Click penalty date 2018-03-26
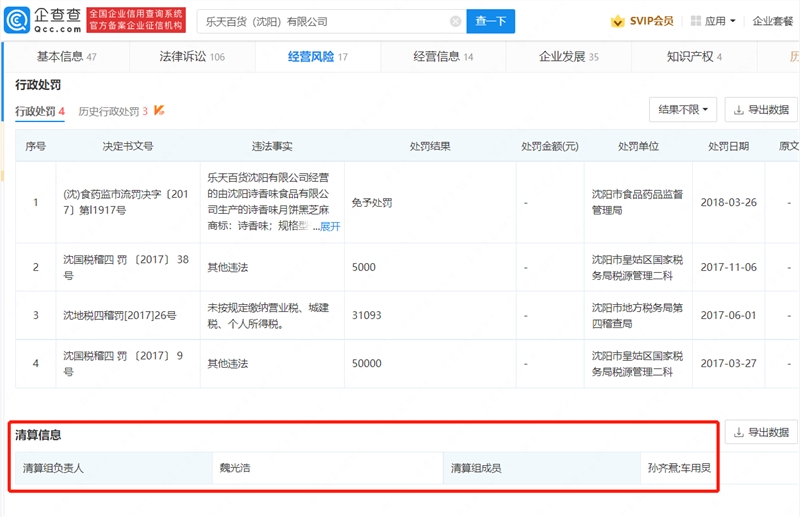 tap(728, 203)
